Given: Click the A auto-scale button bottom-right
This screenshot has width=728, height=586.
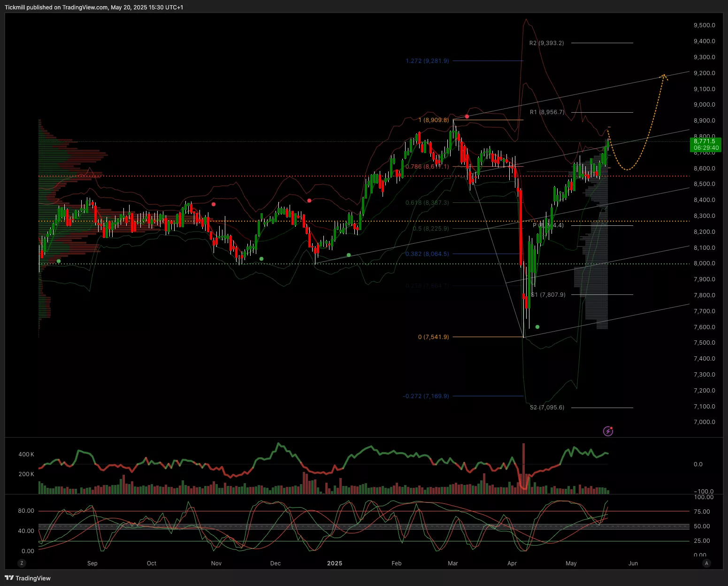Looking at the screenshot, I should [x=706, y=563].
